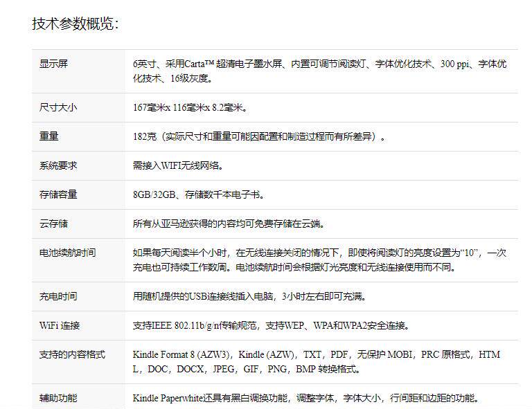Click the 需接入WIFI无线网络 value
This screenshot has height=409, width=532.
click(x=178, y=165)
